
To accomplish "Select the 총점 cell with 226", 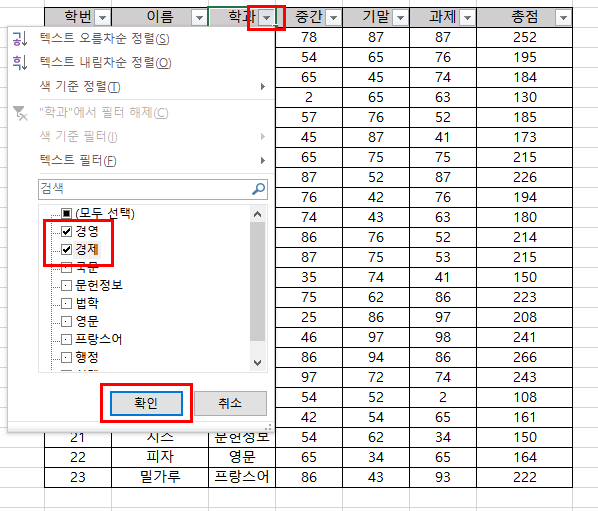I will (524, 177).
